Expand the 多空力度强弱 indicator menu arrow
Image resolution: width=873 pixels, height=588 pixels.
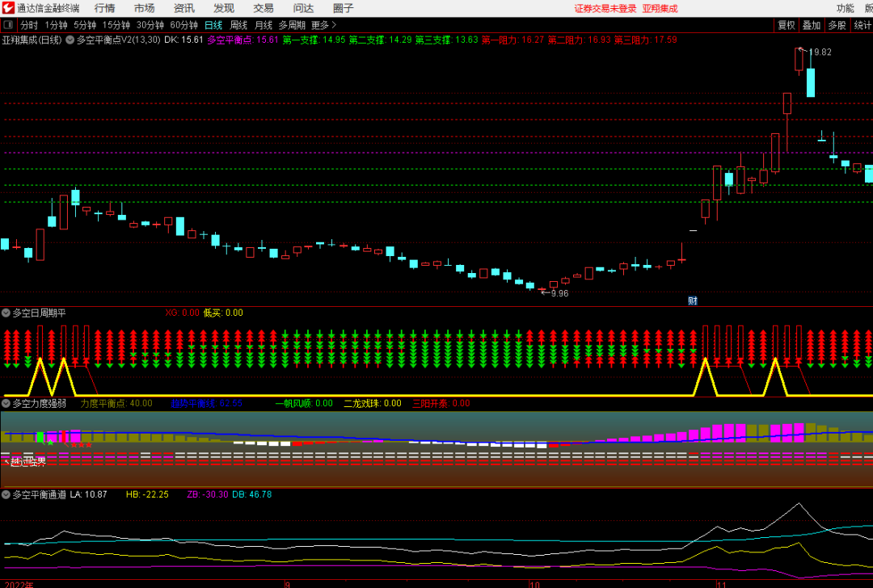coord(6,403)
